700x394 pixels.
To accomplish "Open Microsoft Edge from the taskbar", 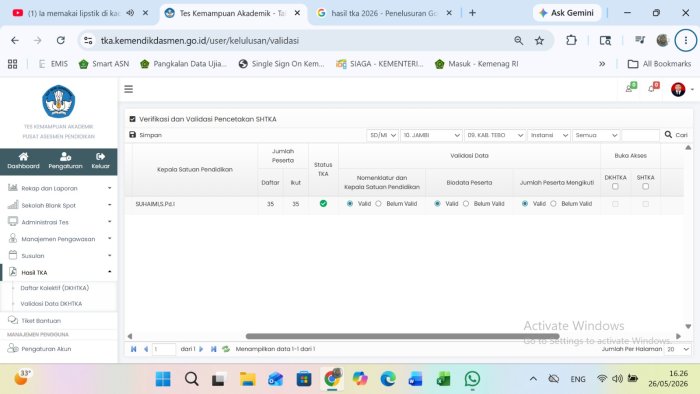I will tap(388, 379).
